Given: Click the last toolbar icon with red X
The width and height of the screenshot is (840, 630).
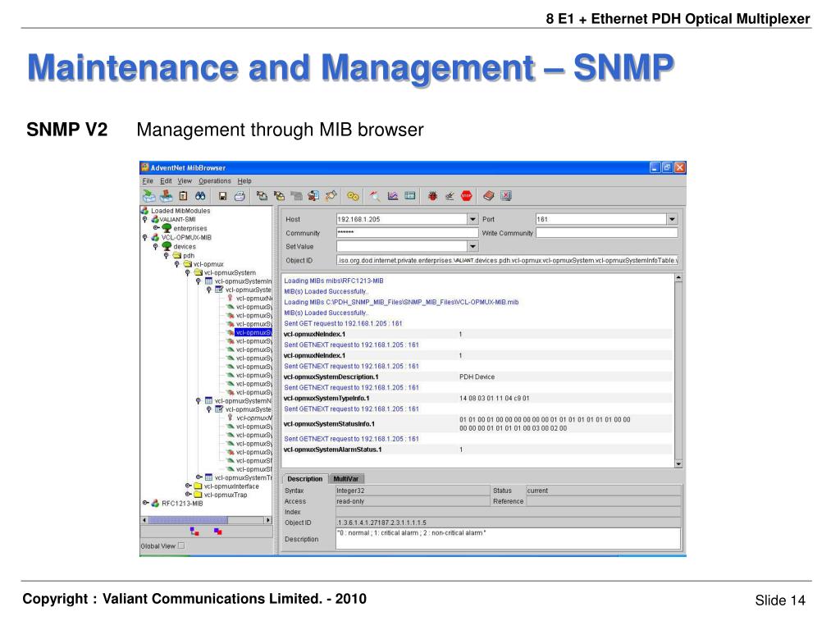Looking at the screenshot, I should [x=506, y=196].
